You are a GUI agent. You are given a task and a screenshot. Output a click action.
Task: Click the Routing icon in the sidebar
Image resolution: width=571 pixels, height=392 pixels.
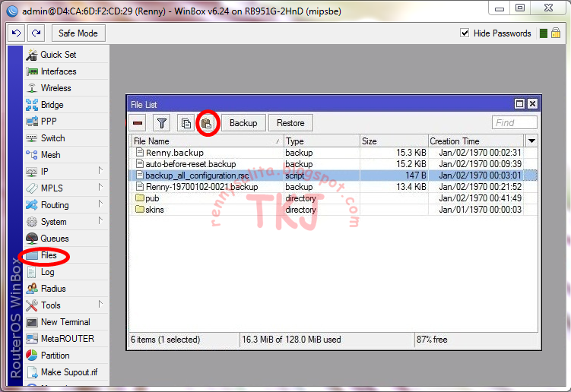pos(32,205)
